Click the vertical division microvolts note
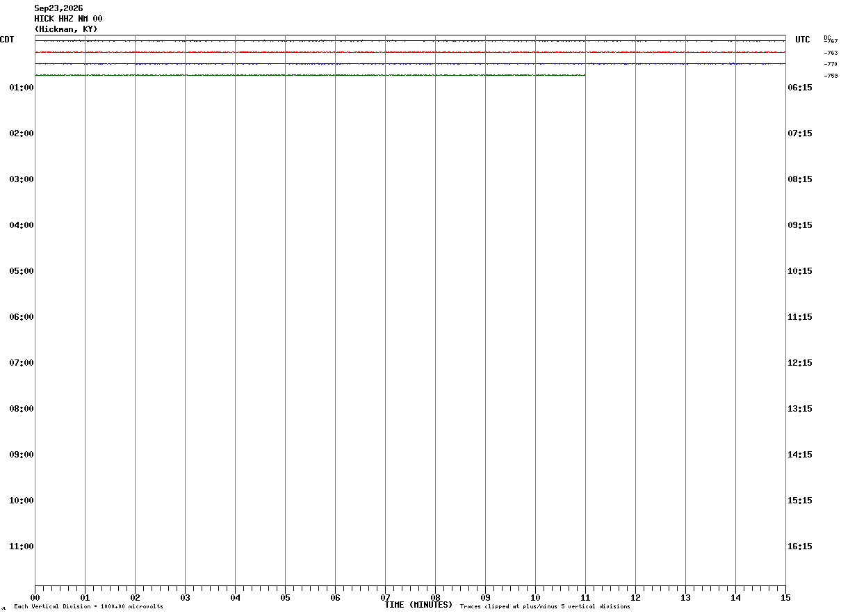This screenshot has height=616, width=841. click(88, 606)
